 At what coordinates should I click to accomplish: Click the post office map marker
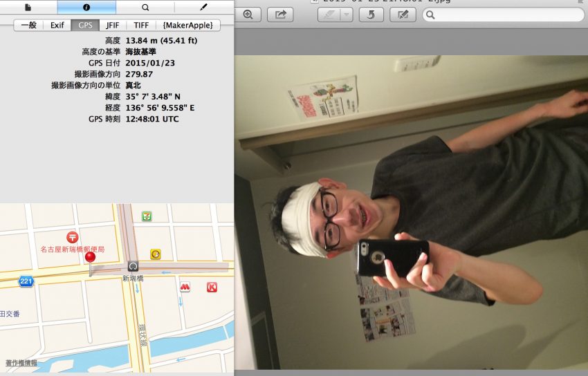click(73, 237)
